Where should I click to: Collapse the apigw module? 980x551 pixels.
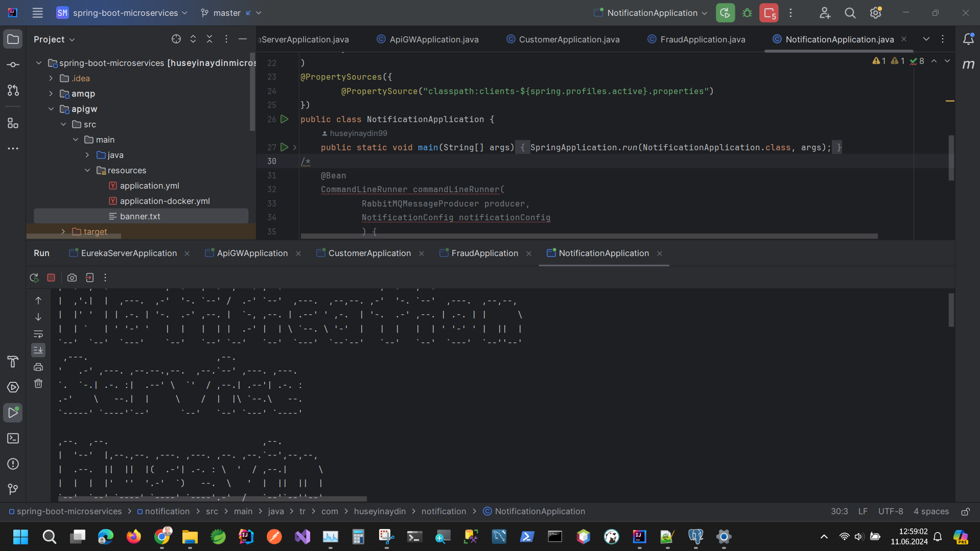click(x=51, y=109)
